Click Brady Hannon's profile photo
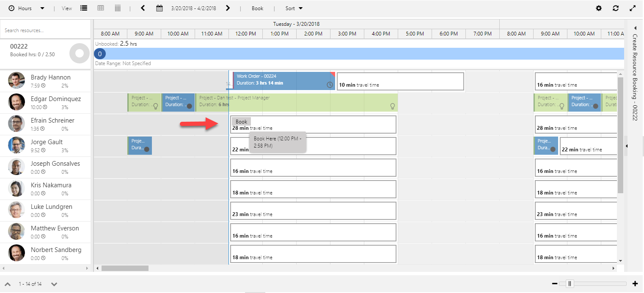Viewport: 644px width, 293px height. click(x=16, y=81)
